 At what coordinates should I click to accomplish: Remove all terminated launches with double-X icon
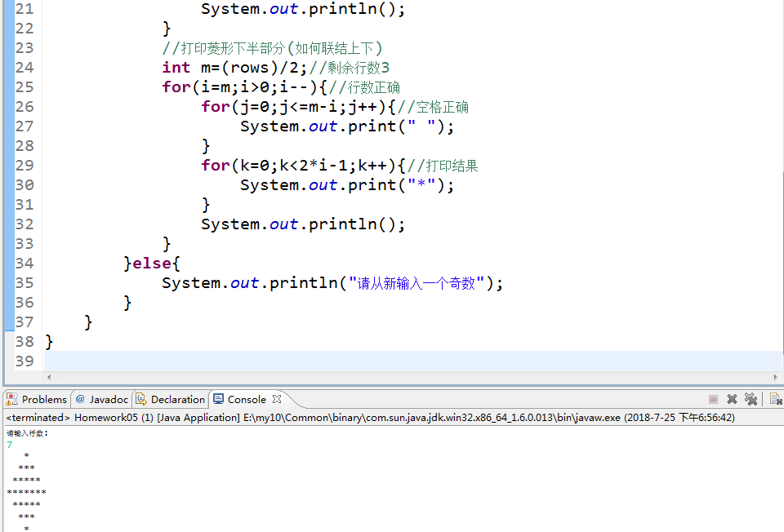click(x=751, y=399)
